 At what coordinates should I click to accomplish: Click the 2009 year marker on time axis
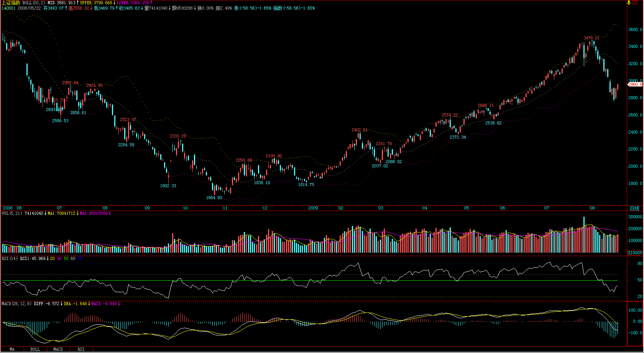314,208
